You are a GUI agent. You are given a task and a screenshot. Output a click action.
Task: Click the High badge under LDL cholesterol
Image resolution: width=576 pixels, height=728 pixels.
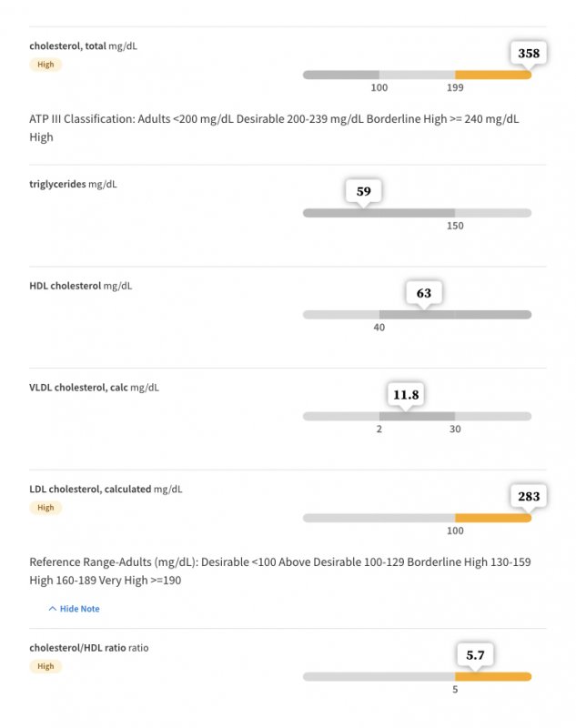45,508
